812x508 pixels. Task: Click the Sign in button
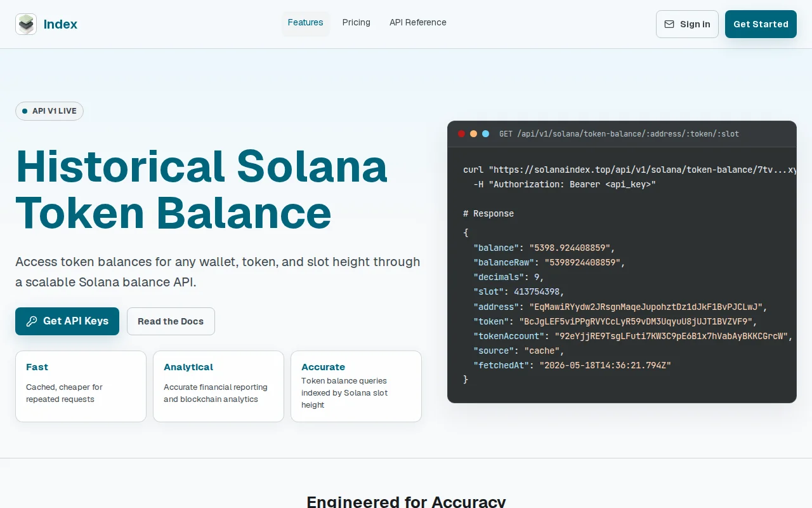687,24
